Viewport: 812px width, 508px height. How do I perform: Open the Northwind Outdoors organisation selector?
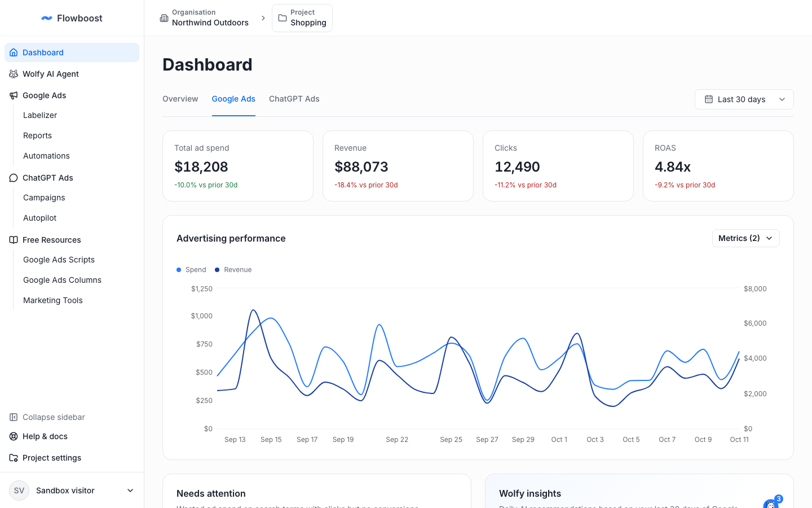coord(204,18)
